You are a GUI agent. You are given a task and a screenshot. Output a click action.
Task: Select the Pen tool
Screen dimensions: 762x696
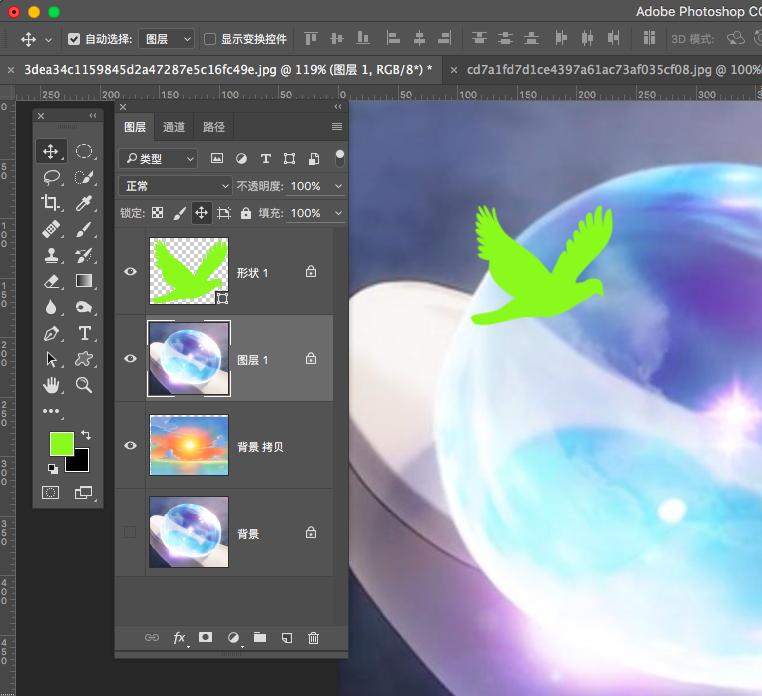tap(51, 333)
